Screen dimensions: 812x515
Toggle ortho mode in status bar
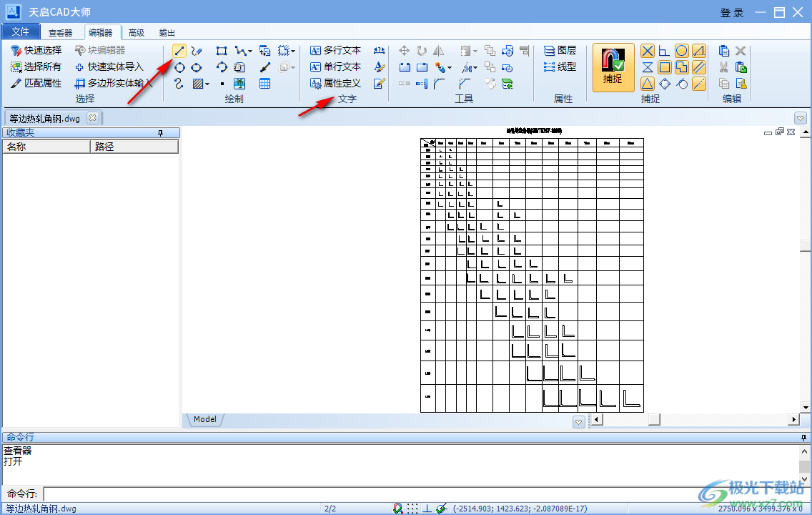click(x=427, y=509)
